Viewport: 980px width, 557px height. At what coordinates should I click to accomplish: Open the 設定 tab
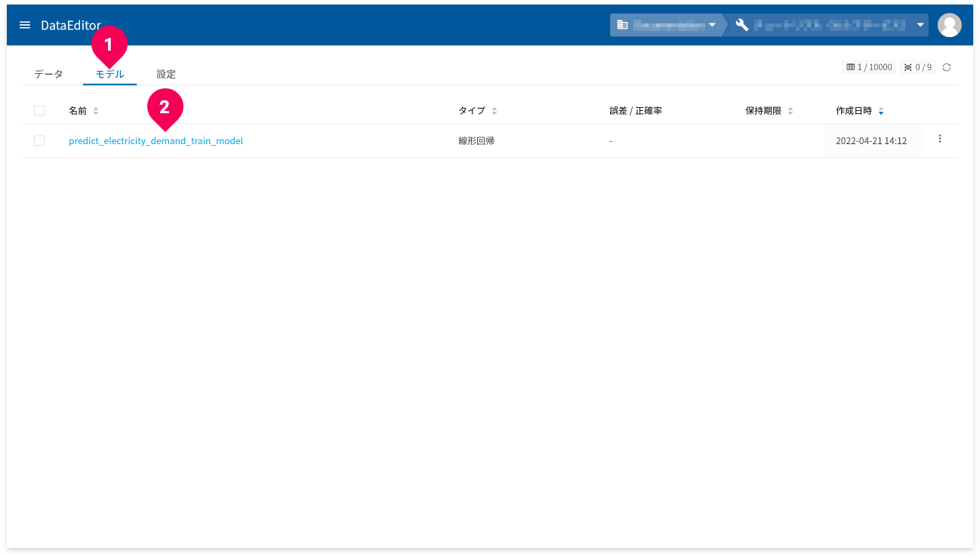pos(166,74)
